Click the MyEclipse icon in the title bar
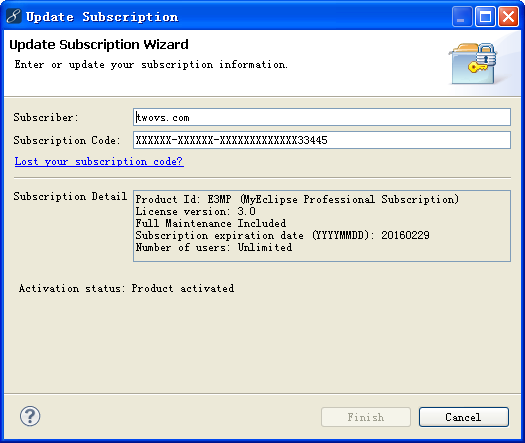The height and width of the screenshot is (443, 525). click(13, 16)
